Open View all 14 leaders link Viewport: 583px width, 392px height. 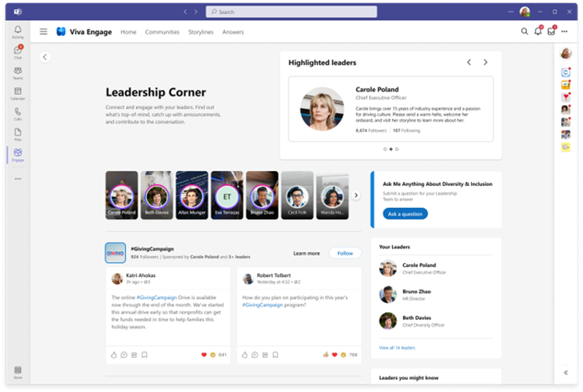[396, 348]
